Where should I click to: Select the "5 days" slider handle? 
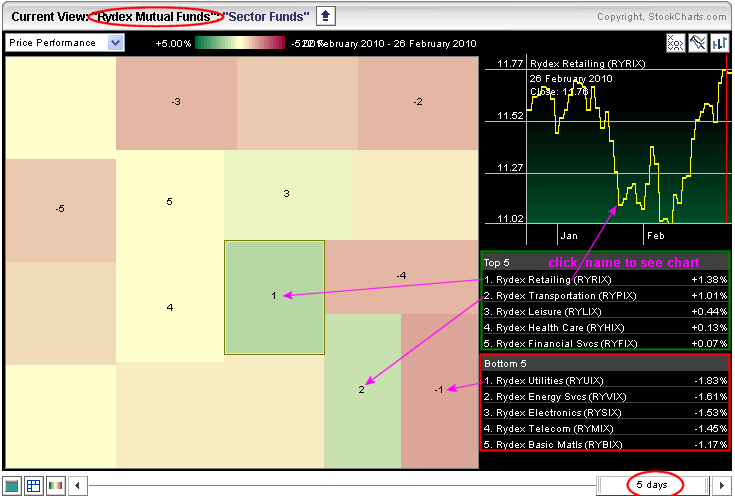[653, 485]
